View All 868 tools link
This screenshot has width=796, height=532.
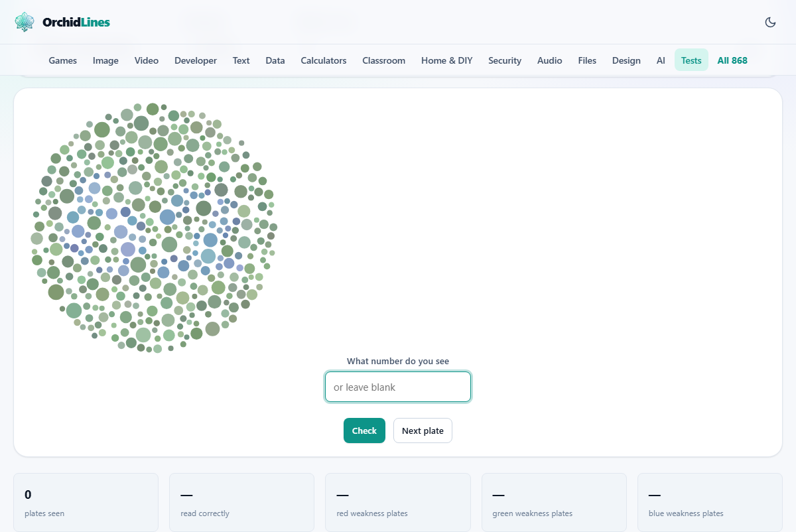(x=732, y=60)
